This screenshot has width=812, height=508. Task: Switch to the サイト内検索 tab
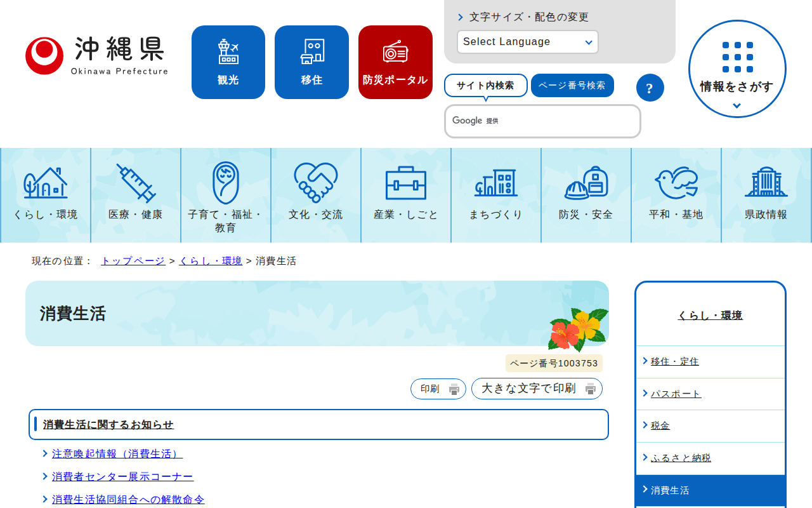coord(486,85)
